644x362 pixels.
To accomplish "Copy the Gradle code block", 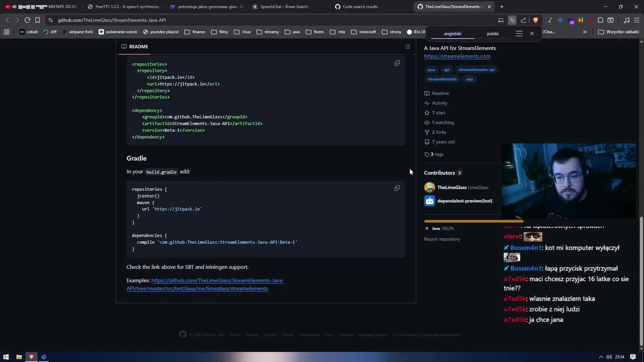I will click(397, 188).
